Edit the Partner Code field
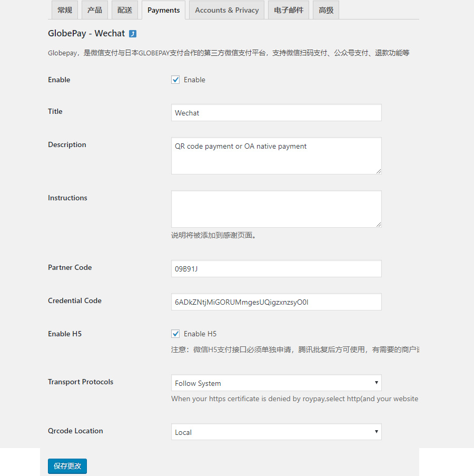The image size is (474, 476). [276, 269]
